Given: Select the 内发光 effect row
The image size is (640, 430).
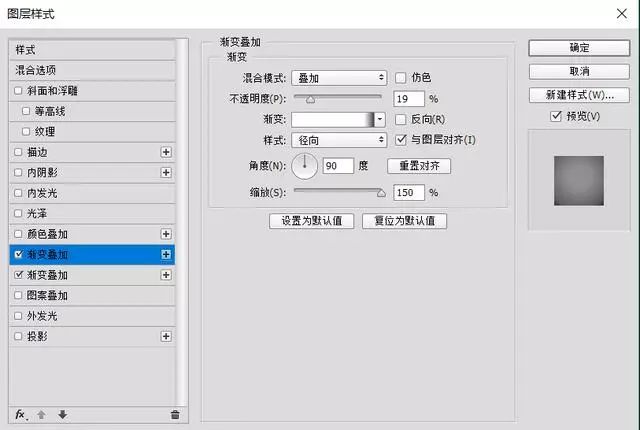Looking at the screenshot, I should pyautogui.click(x=93, y=193).
